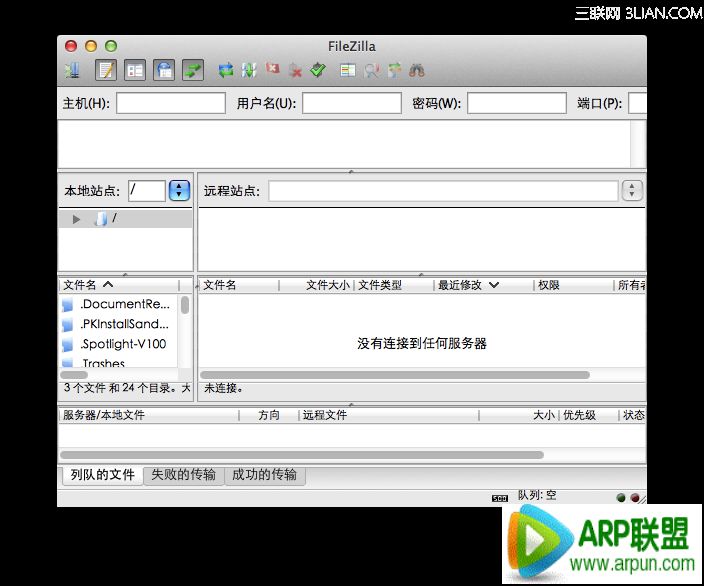Select the .Spotlight-V100 folder row

point(119,344)
